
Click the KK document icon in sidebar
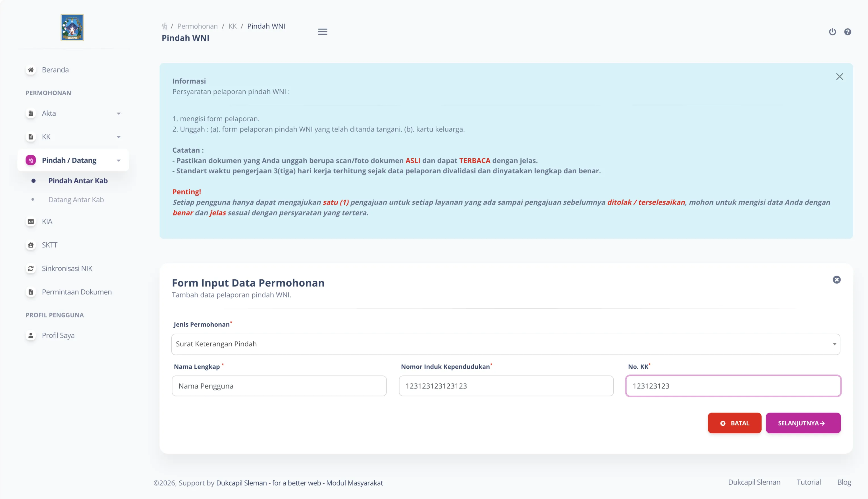click(x=31, y=136)
